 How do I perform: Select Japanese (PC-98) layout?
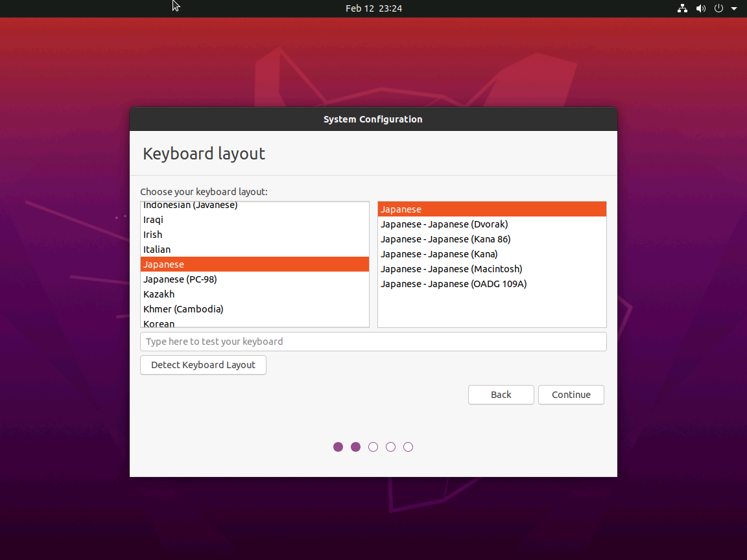(x=255, y=279)
